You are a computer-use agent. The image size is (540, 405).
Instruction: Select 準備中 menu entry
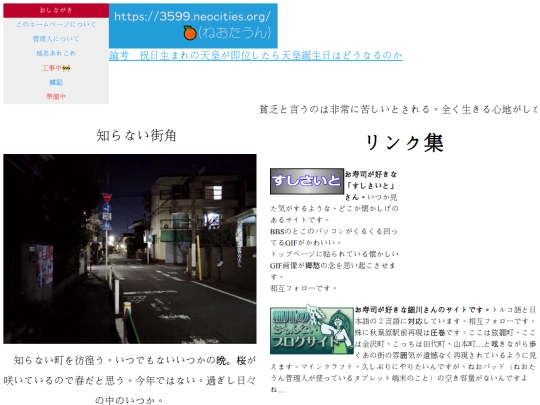(56, 96)
